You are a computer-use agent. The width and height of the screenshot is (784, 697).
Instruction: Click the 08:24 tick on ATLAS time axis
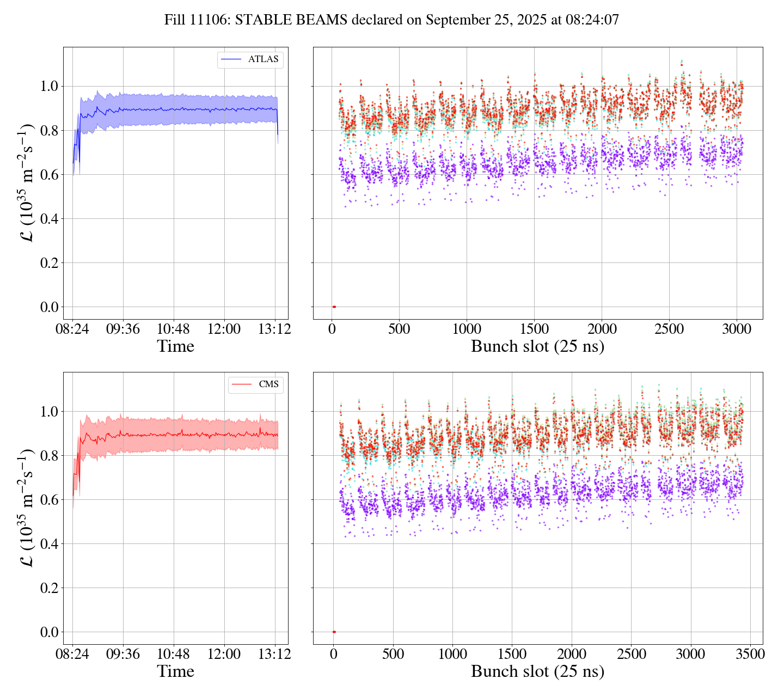tap(72, 329)
